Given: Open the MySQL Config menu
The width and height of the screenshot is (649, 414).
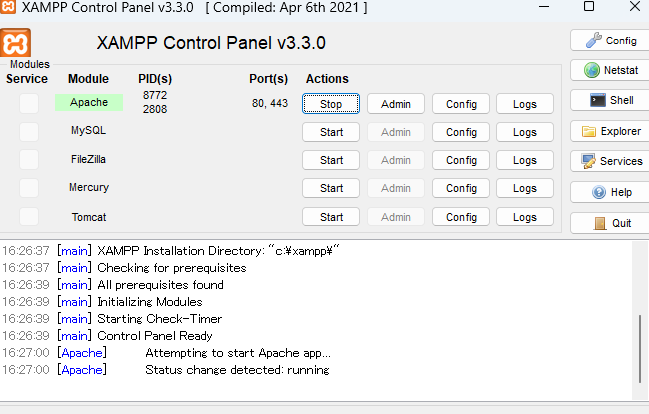Looking at the screenshot, I should click(x=461, y=132).
